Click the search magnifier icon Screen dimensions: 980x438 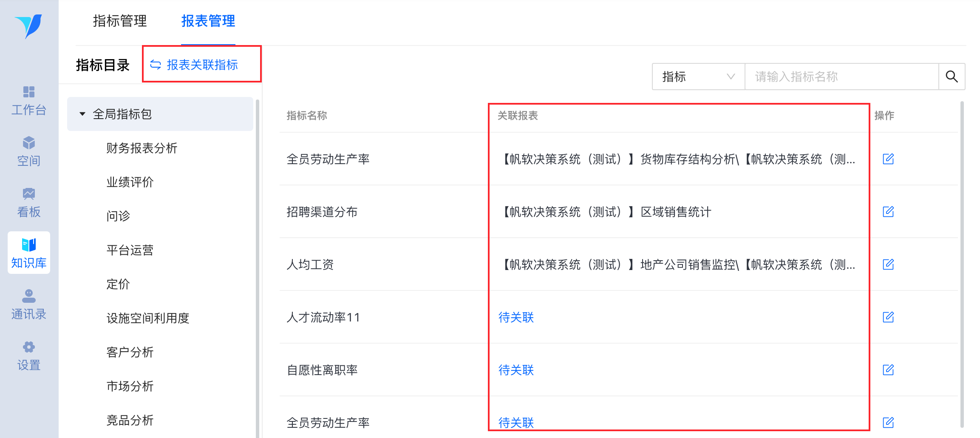952,77
